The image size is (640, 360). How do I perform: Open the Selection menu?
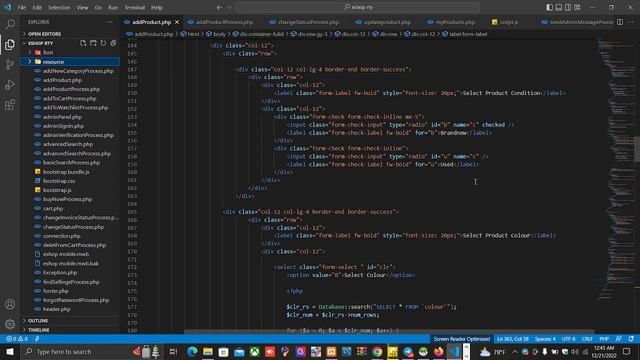[59, 7]
